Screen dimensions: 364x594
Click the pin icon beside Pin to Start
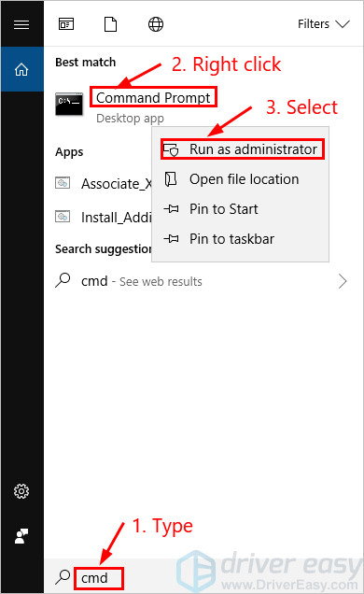click(x=171, y=208)
